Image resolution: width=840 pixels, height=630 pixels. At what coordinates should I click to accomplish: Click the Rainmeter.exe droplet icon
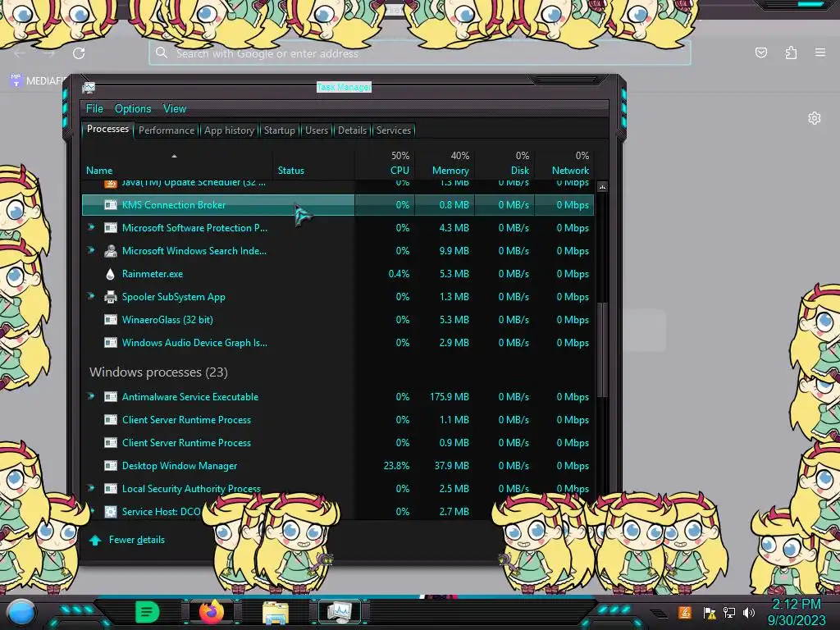[x=111, y=274]
